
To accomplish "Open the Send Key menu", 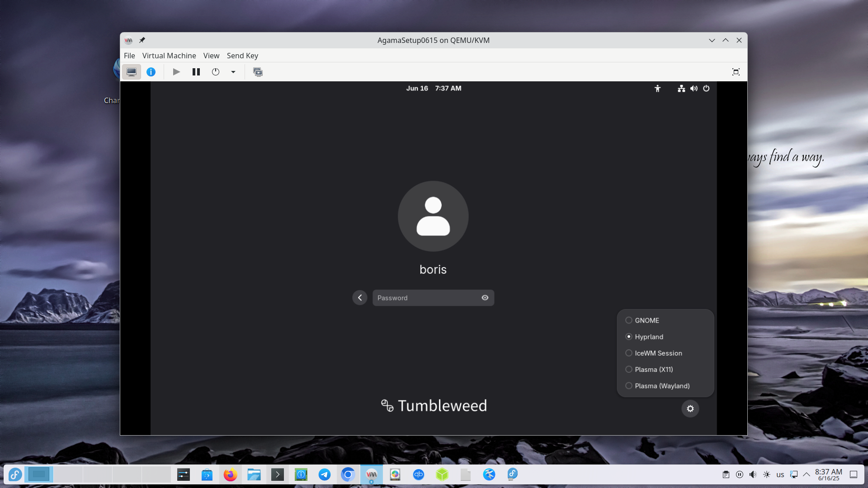I will click(x=242, y=56).
